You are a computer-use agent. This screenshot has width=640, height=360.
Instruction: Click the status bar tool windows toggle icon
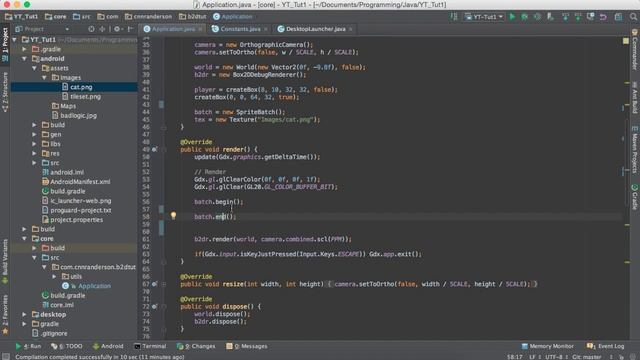click(6, 357)
